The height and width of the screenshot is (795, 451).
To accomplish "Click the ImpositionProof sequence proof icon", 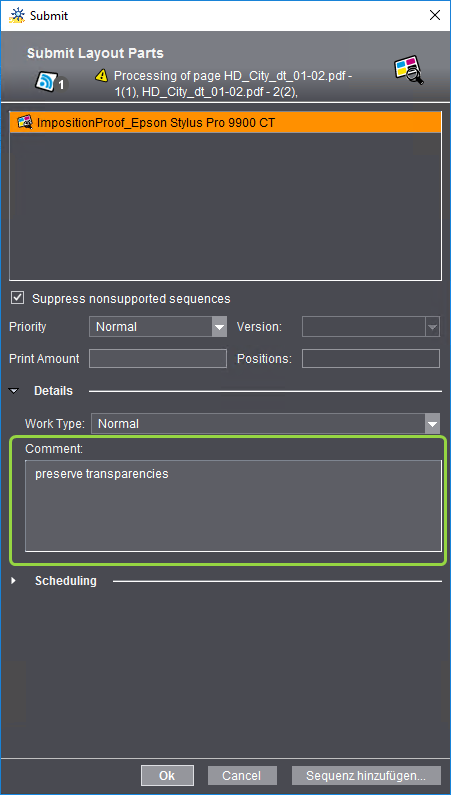I will click(x=25, y=122).
